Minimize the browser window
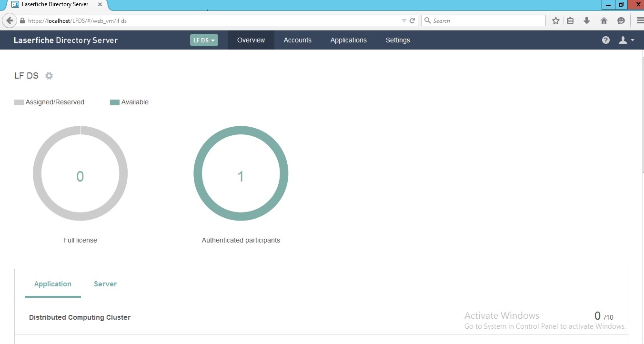The image size is (644, 344). tap(608, 5)
